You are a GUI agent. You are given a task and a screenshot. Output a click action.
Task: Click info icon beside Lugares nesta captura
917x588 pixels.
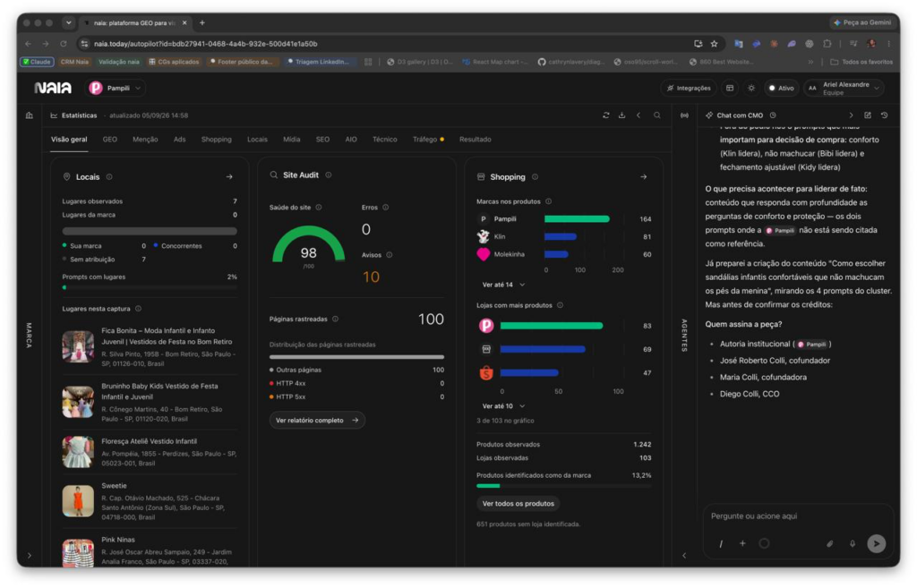[139, 309]
